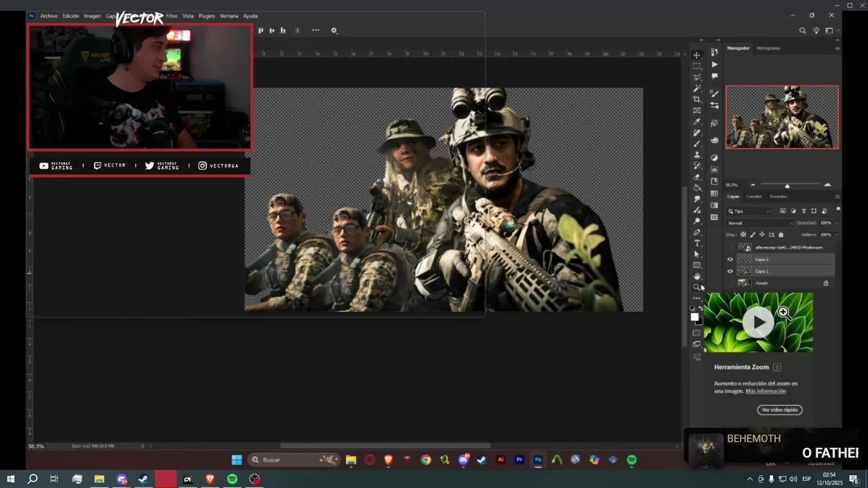
Task: Click the Search icon in Photoshop header
Action: (x=803, y=30)
